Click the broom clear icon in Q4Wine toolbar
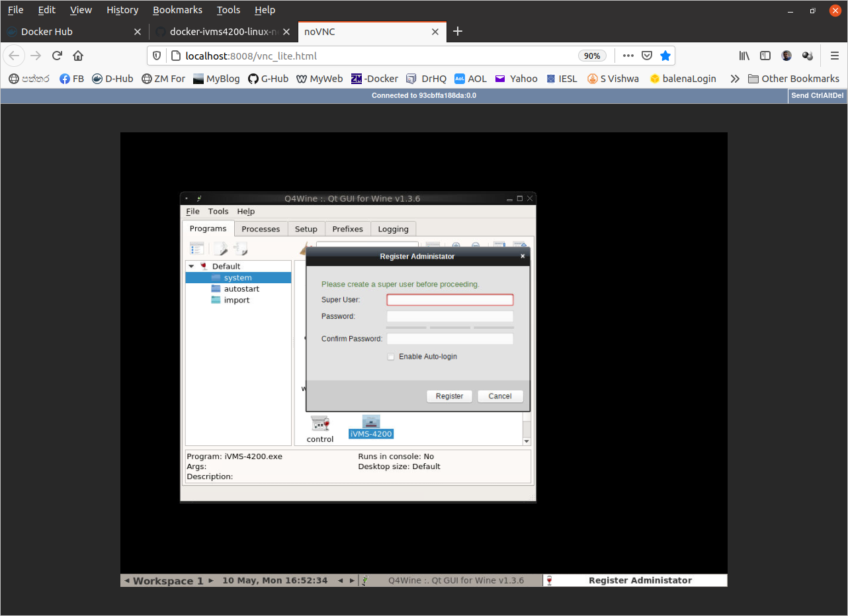 coord(305,248)
